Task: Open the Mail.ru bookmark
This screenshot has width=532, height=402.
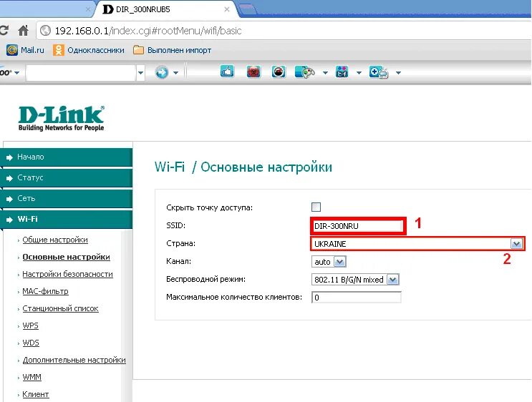Action: tap(26, 50)
